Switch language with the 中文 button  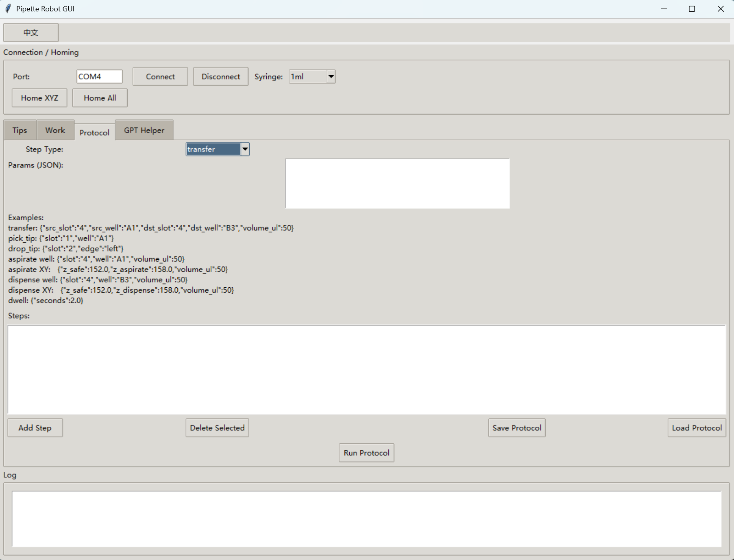(31, 33)
